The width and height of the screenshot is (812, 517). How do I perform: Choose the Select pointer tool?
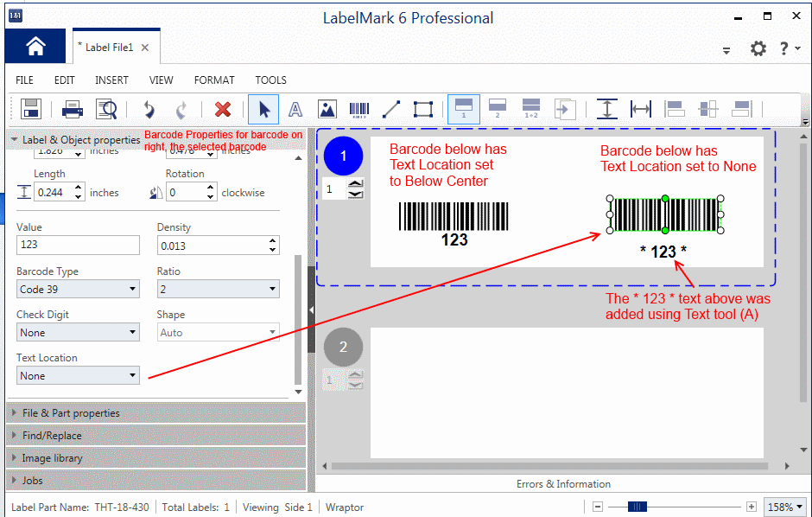click(x=263, y=109)
